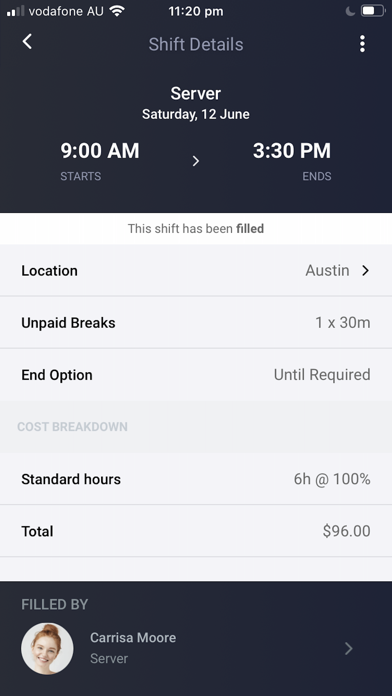Tap the Do Not Disturb moon icon
This screenshot has width=392, height=696.
[x=350, y=11]
